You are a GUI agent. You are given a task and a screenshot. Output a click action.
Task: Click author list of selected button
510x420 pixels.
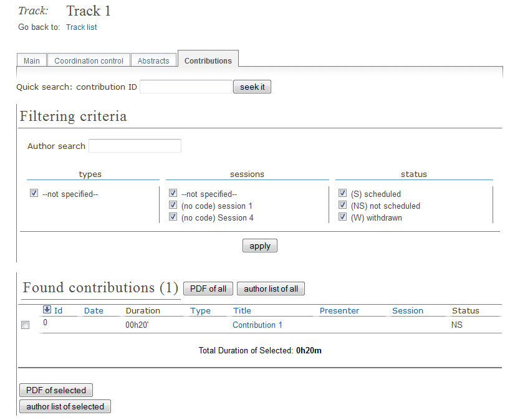(x=65, y=407)
